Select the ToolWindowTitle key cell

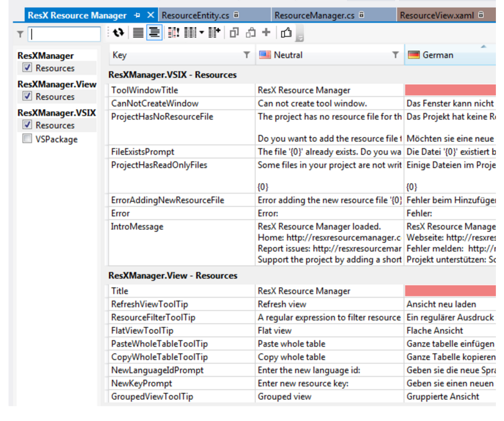pos(182,90)
